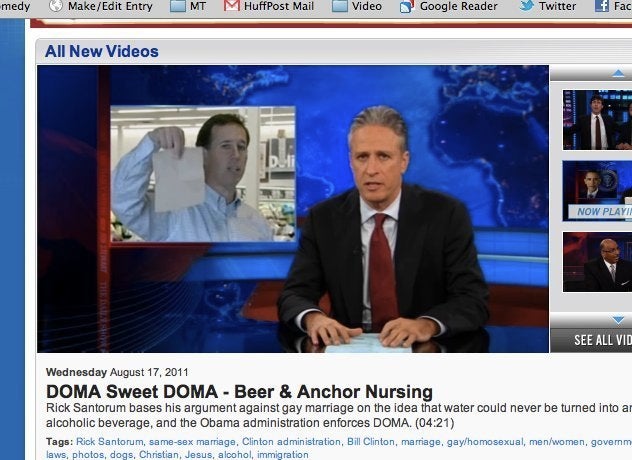Open the DOMA Sweet DOMA video title
Screen dimensions: 632x460
point(239,391)
